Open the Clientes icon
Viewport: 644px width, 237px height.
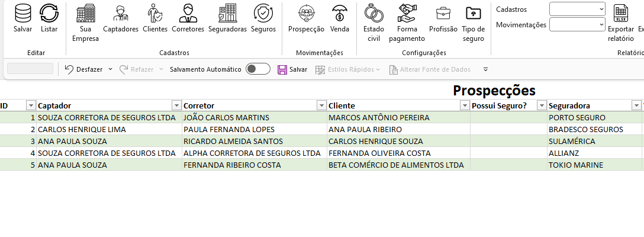(155, 13)
